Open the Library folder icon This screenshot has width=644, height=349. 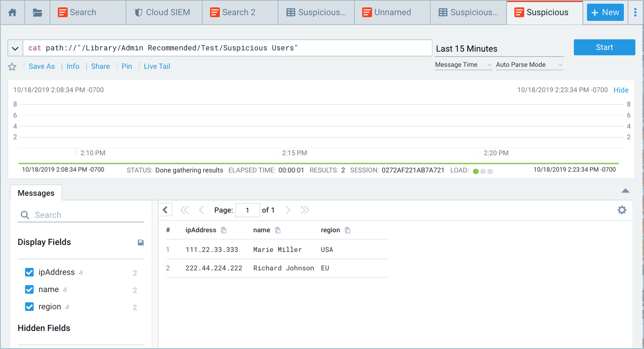click(37, 13)
